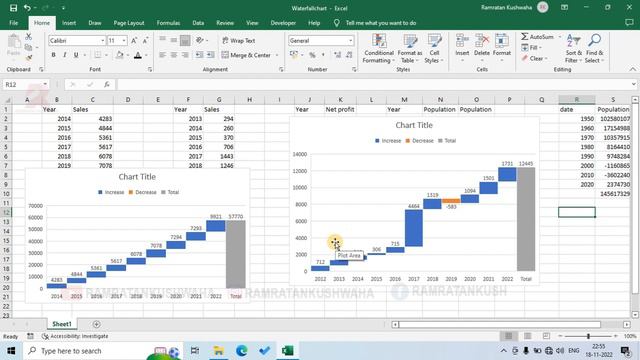This screenshot has height=360, width=640.
Task: Click the Comma Style icon
Action: (323, 55)
